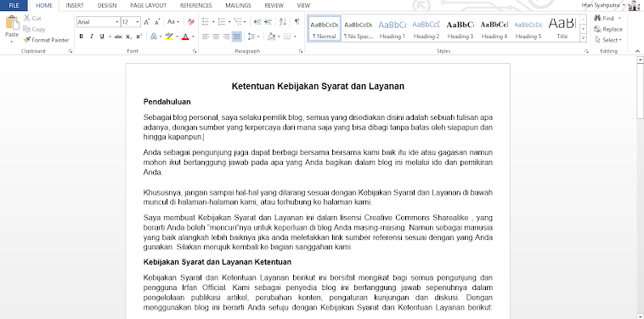Open Font dialog launcher
Screen dimensions: 644x319
(x=195, y=51)
